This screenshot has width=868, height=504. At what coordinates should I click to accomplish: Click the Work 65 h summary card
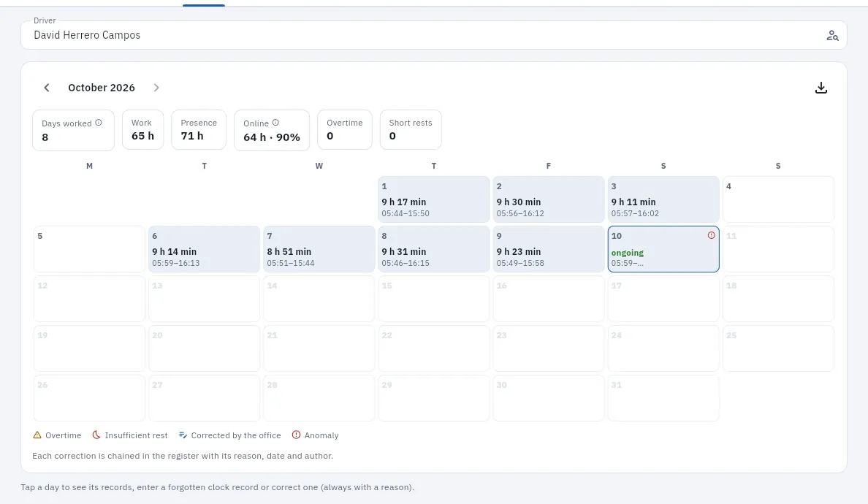pos(142,130)
